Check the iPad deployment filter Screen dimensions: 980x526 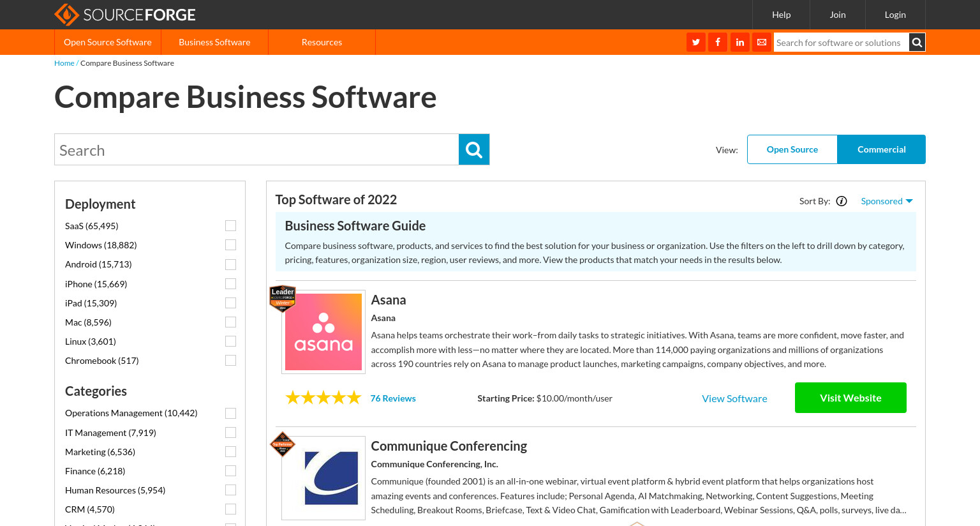230,303
